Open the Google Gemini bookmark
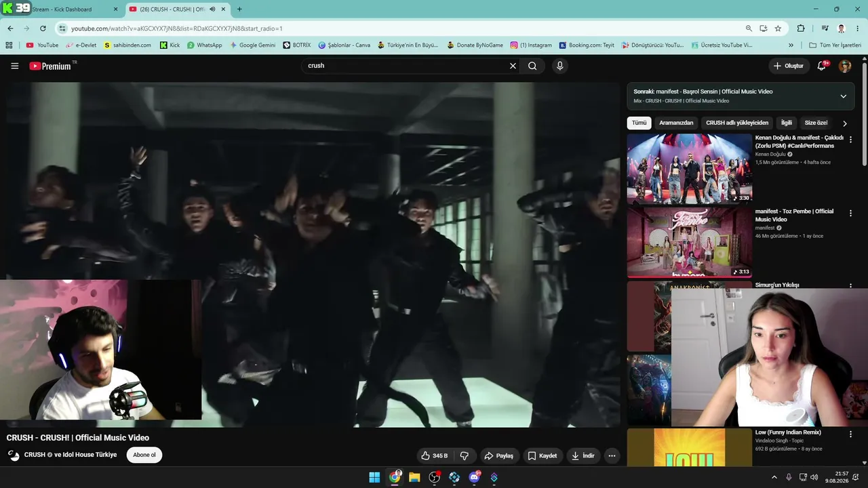Image resolution: width=868 pixels, height=488 pixels. [x=253, y=45]
